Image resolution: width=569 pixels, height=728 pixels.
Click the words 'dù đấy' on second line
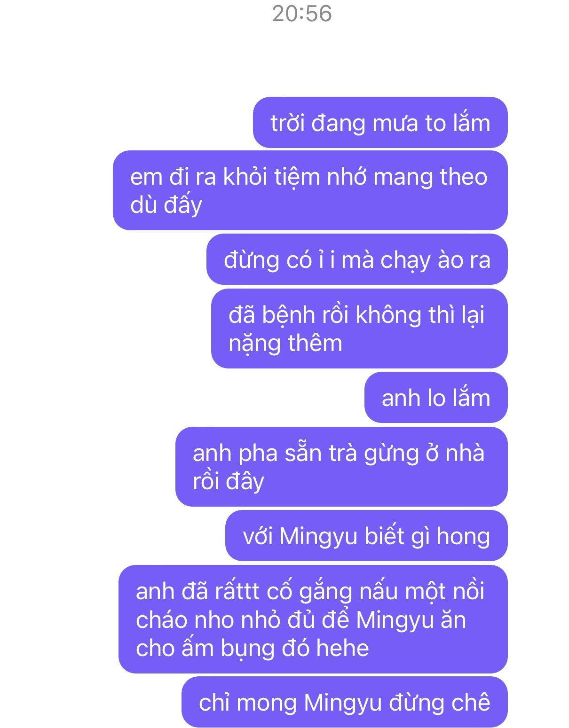click(x=166, y=205)
